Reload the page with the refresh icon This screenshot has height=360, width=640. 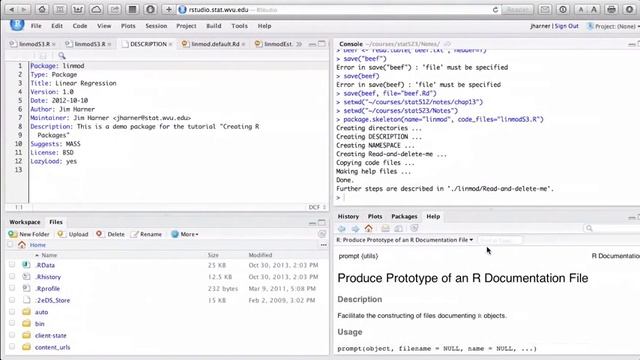(x=495, y=10)
